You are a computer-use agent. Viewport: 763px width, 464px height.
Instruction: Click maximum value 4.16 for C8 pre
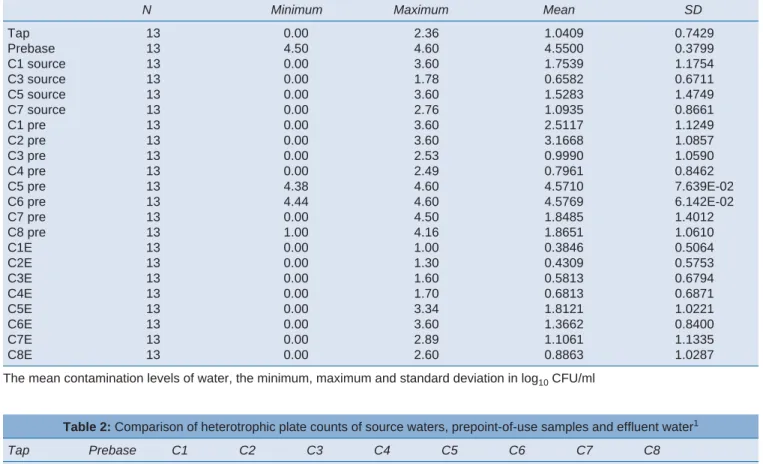[426, 232]
